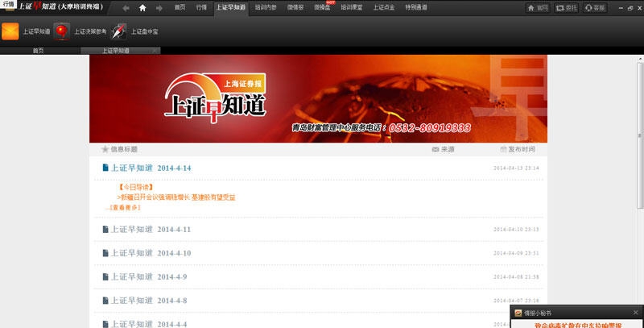The image size is (644, 328).
Task: Switch to the 上证早知道 sub-tab
Action: tap(120, 51)
